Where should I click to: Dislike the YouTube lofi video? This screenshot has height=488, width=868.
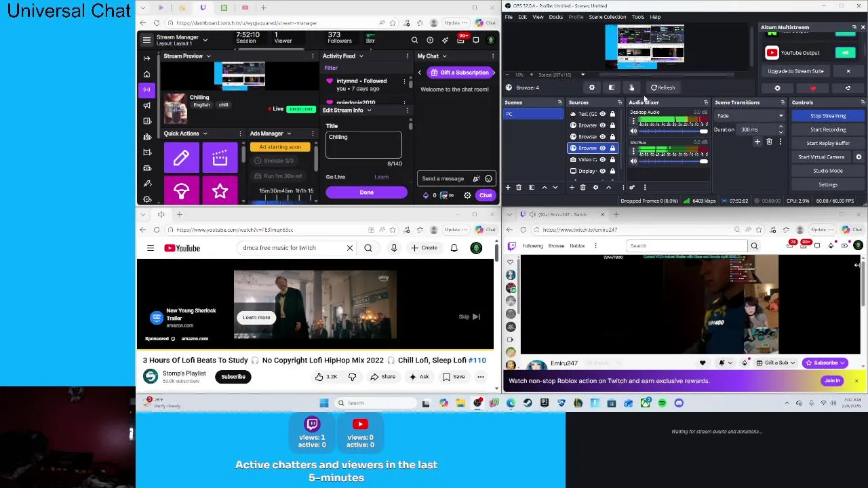click(352, 377)
